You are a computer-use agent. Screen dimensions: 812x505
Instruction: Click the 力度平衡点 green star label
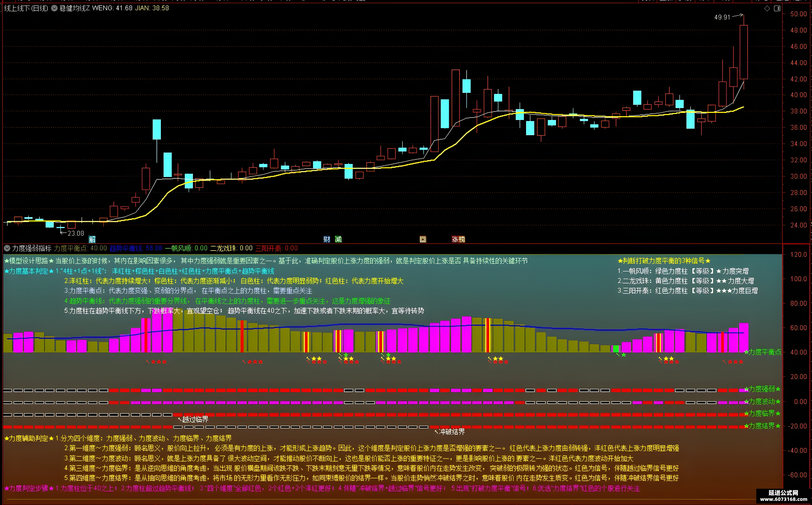(763, 352)
